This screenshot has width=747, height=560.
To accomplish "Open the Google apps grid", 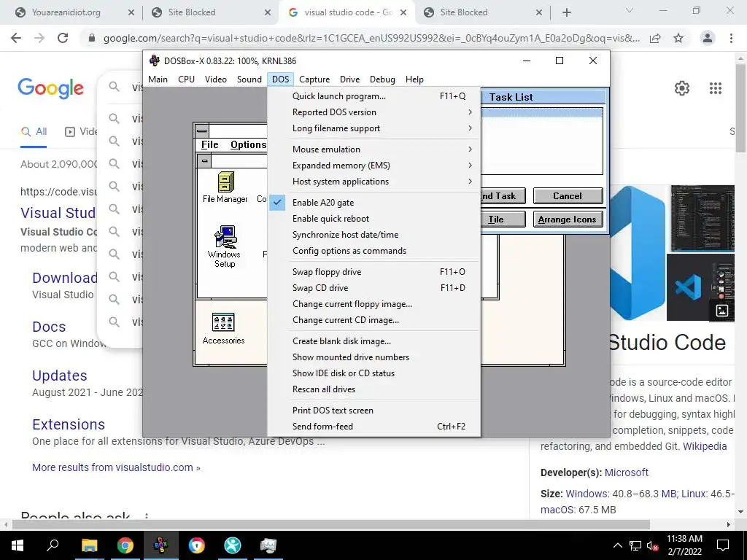I will click(x=716, y=88).
